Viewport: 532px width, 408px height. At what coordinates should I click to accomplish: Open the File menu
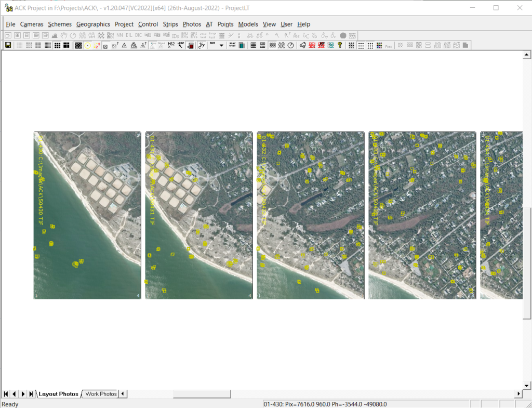pos(10,24)
